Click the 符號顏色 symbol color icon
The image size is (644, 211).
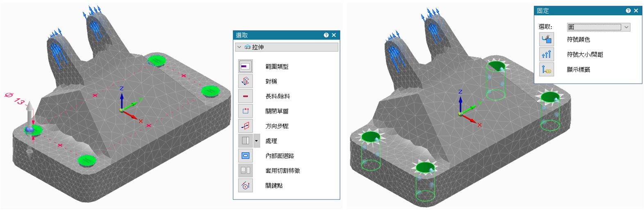click(546, 39)
